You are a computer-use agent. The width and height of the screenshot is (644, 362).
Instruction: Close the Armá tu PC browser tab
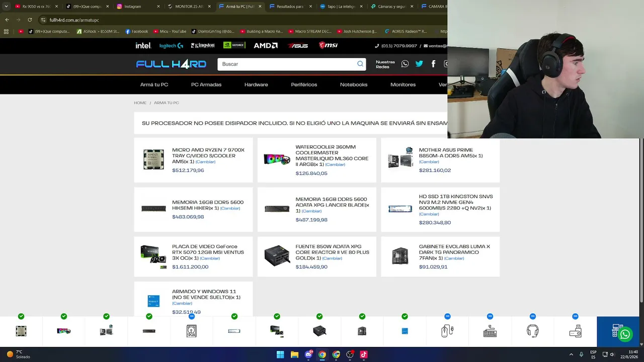tap(260, 7)
